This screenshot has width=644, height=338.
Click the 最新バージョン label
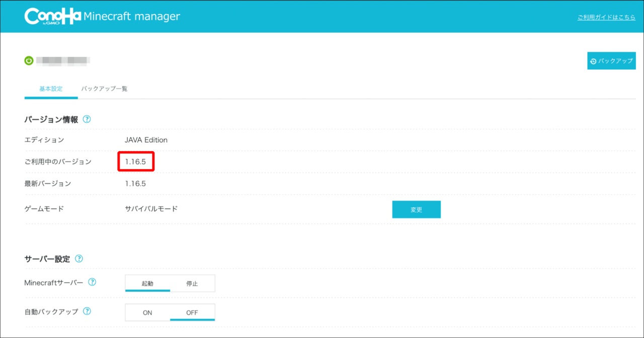[48, 184]
